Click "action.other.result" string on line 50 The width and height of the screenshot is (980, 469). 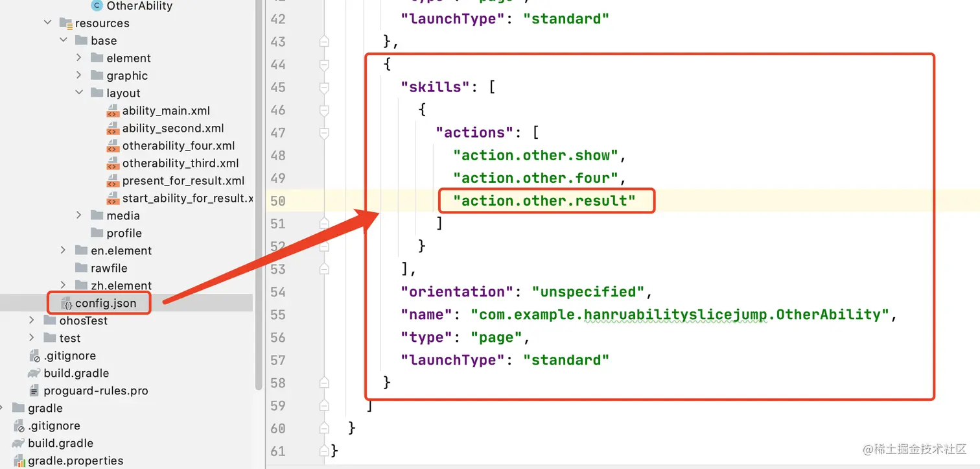click(544, 200)
